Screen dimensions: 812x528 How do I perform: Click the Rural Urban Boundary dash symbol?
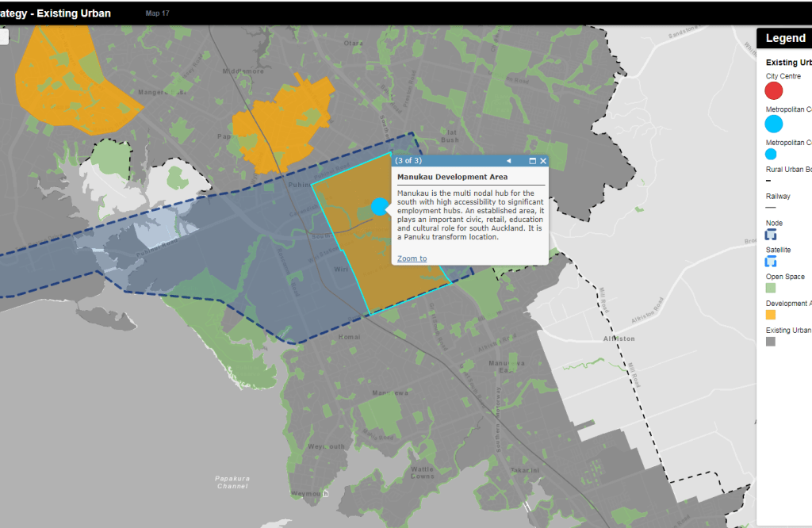(x=768, y=181)
